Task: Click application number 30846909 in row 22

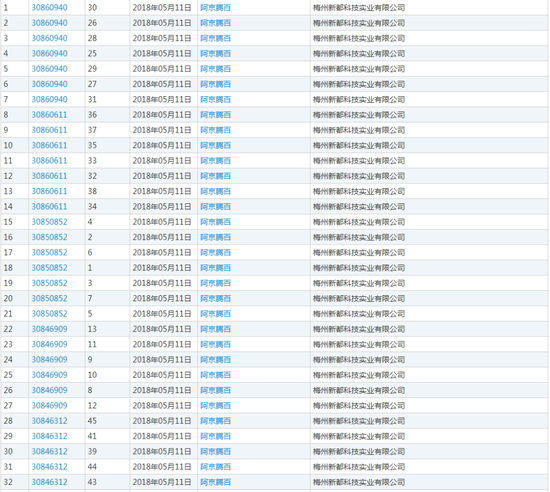Action: tap(49, 329)
